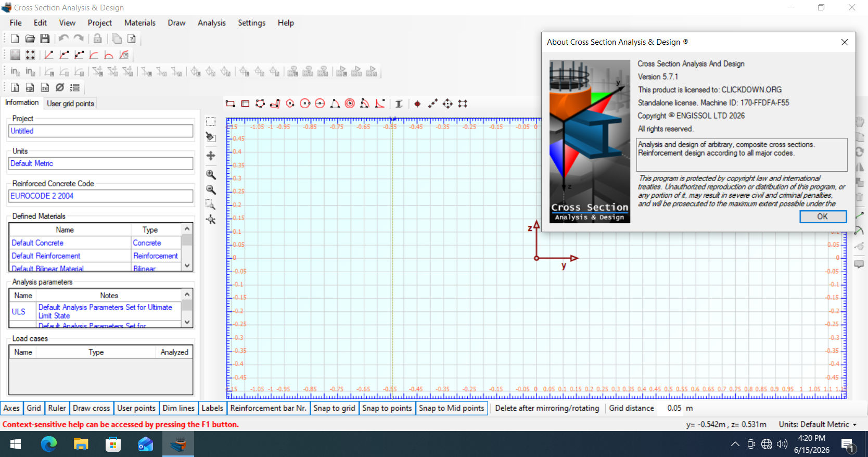Click the rebar diameter symbol icon
The image size is (868, 457).
60,87
